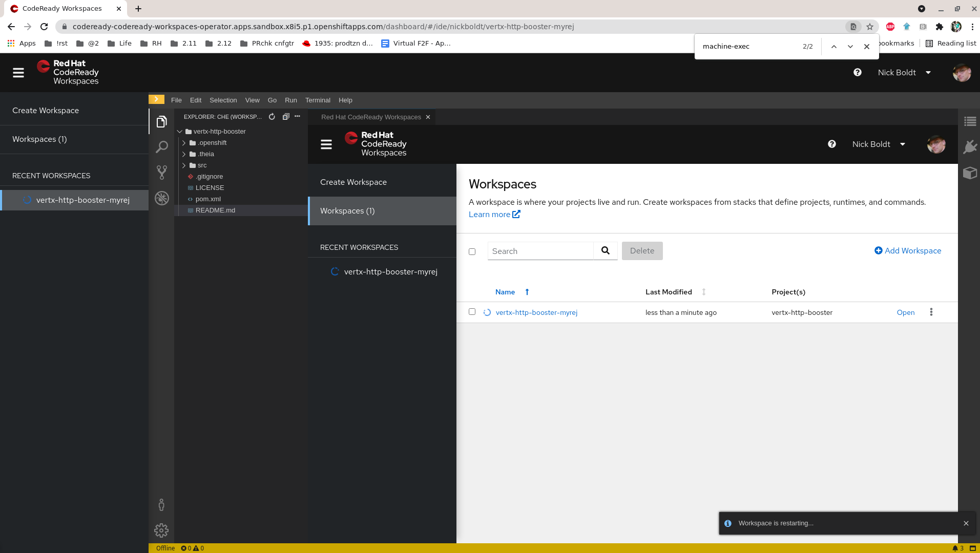Screen dimensions: 980x553
Task: Tick the select-all workspaces checkbox
Action: click(x=472, y=251)
